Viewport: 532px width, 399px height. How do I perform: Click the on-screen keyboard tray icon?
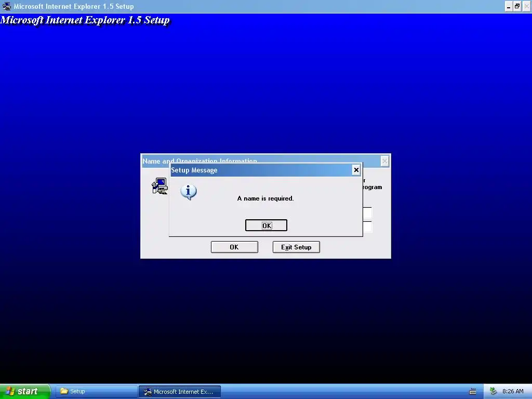coord(473,392)
